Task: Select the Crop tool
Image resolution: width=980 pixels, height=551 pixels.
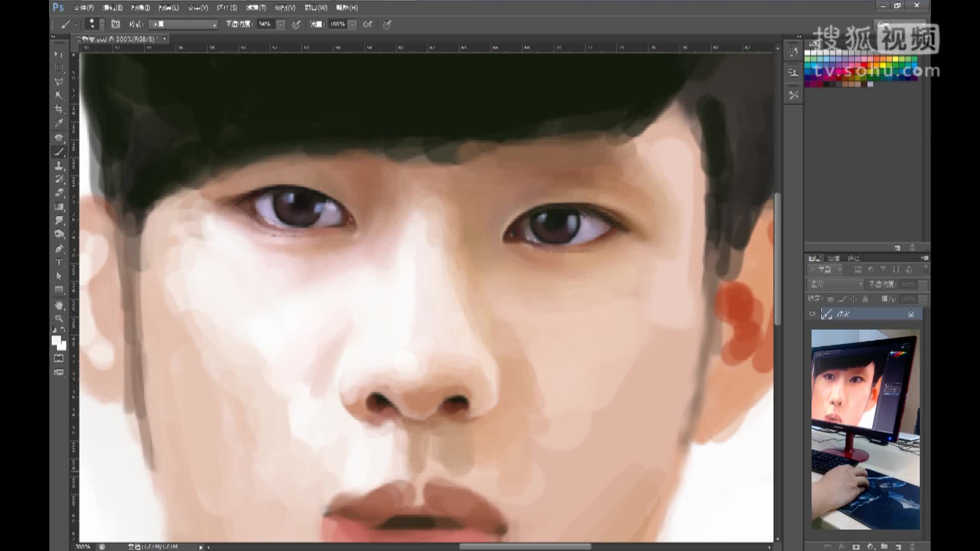Action: coord(59,109)
